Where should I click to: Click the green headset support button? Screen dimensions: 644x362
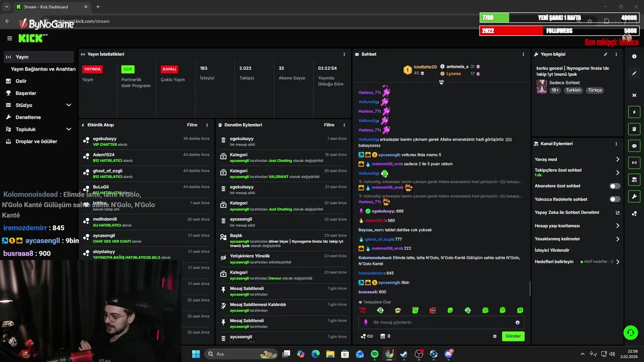(x=630, y=332)
